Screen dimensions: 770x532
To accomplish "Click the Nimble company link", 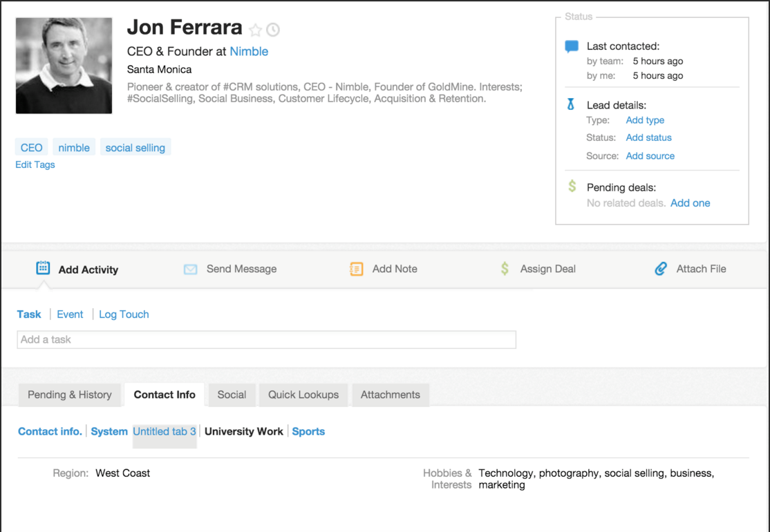I will click(x=249, y=51).
